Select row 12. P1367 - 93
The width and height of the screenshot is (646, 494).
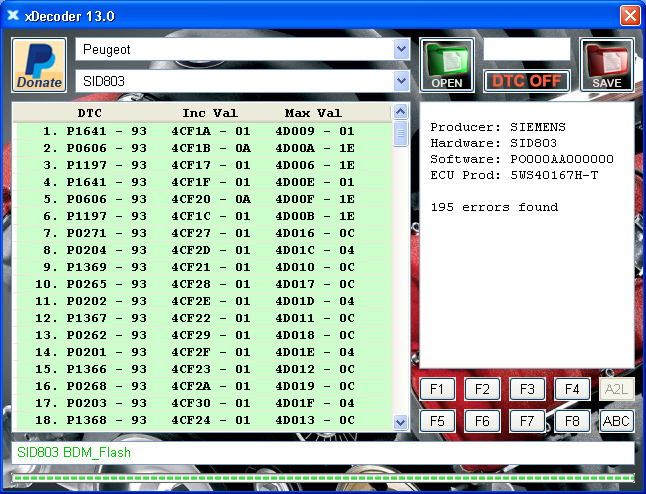[202, 318]
